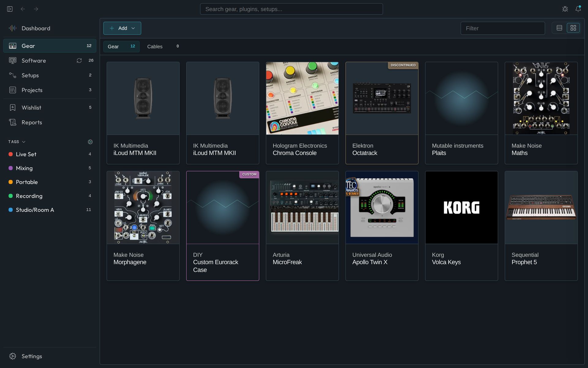Filter by green Recording tag

tap(50, 196)
